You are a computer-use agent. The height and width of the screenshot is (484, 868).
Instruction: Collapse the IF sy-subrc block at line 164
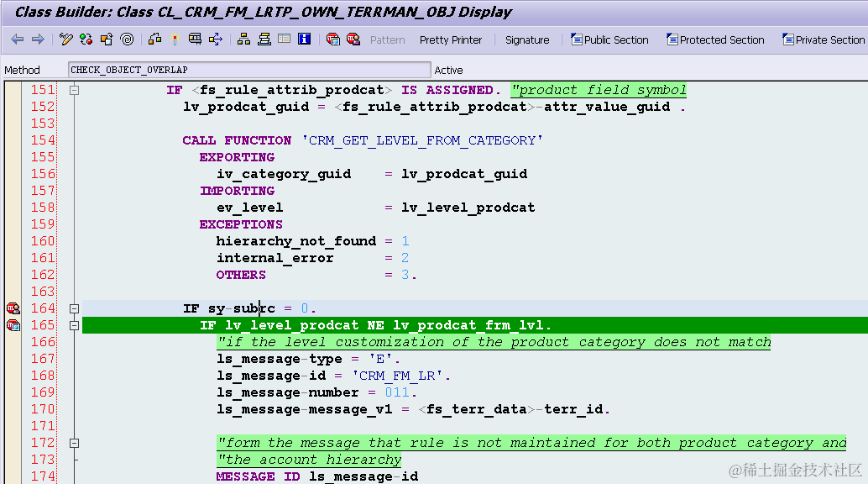74,309
